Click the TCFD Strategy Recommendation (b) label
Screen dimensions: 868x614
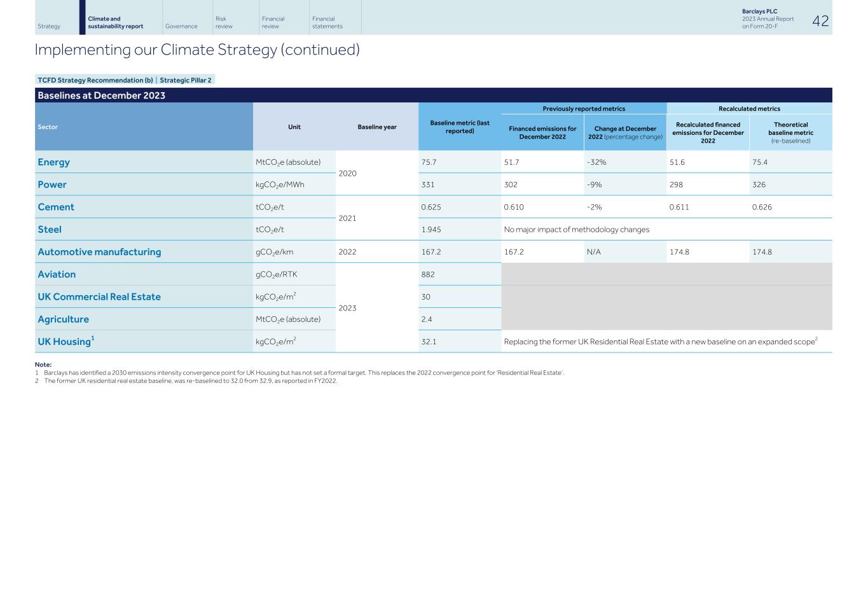pos(95,80)
